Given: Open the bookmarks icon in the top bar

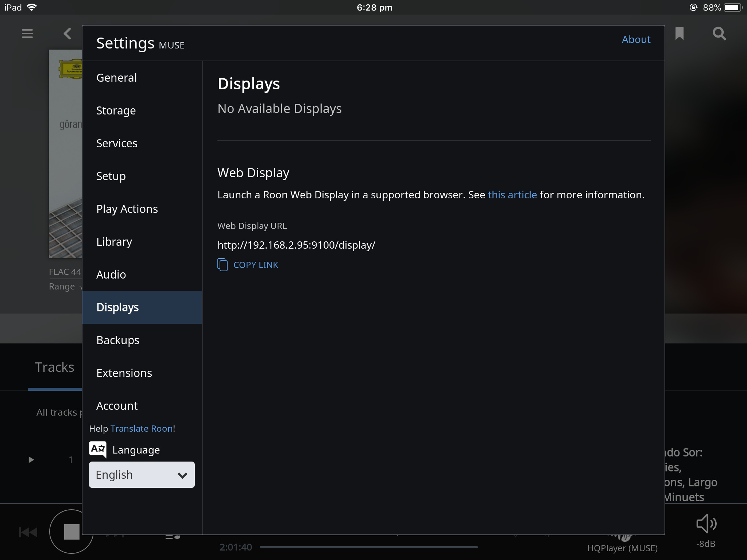Looking at the screenshot, I should coord(679,34).
